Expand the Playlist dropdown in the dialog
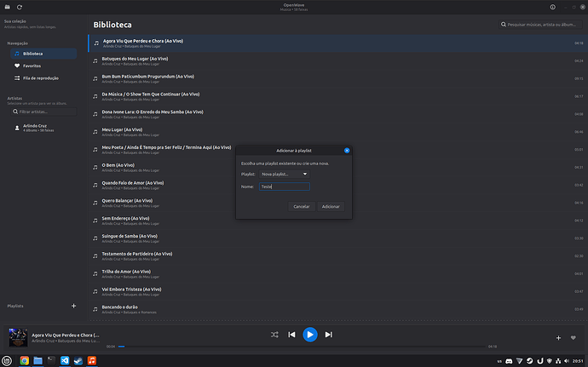 click(x=285, y=174)
